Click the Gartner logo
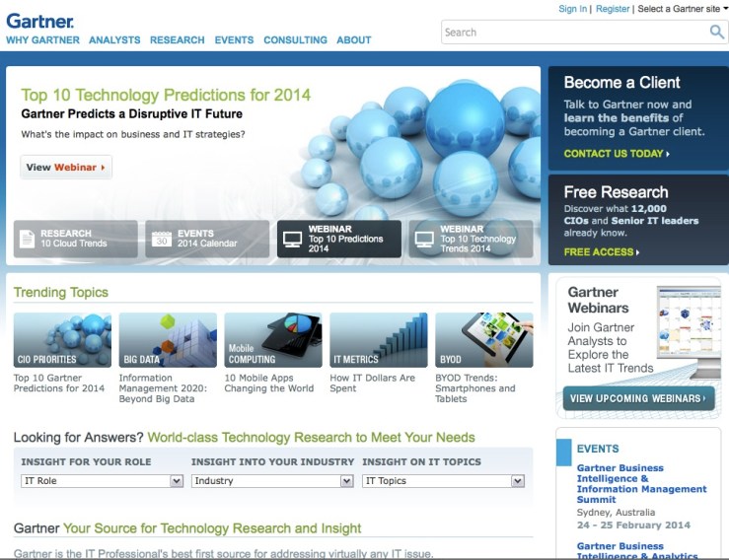The width and height of the screenshot is (729, 560). point(40,20)
